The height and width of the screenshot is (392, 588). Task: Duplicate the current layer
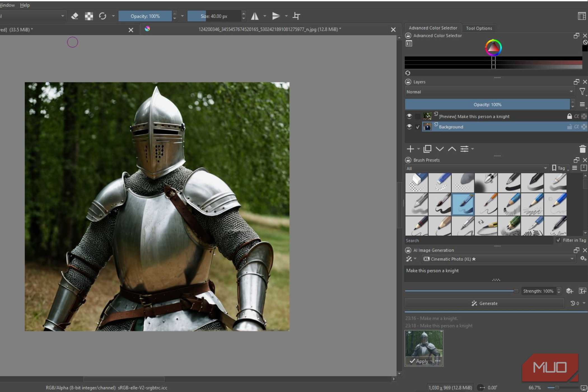click(427, 149)
